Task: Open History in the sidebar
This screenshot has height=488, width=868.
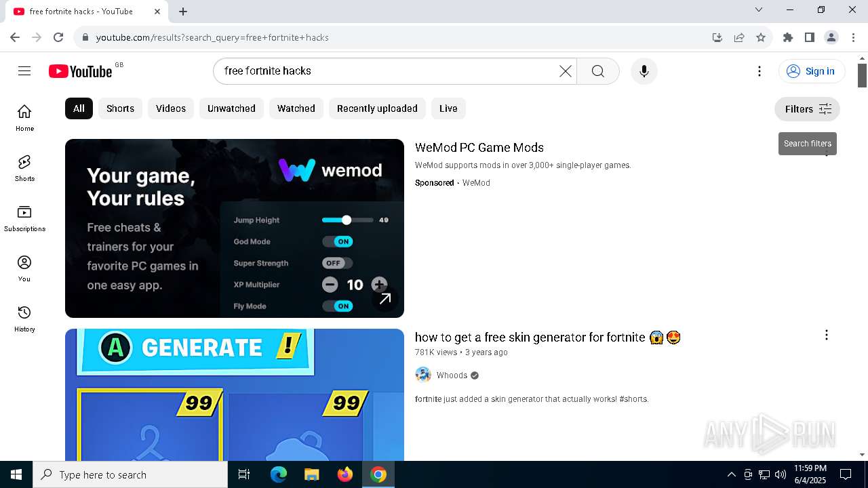Action: click(24, 319)
